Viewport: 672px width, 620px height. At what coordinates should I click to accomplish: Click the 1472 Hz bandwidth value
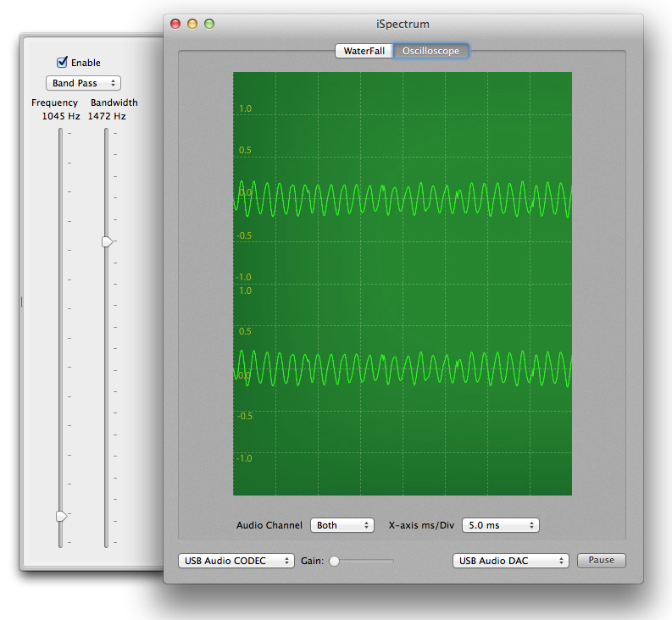tap(107, 116)
